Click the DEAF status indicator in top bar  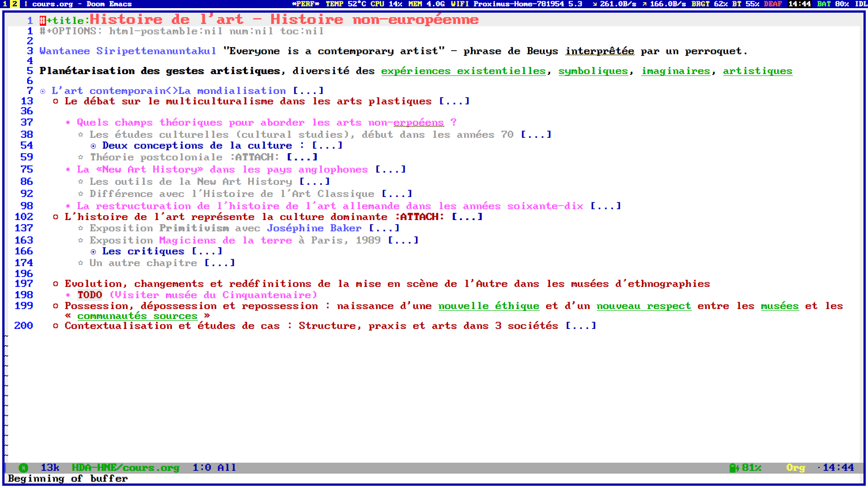[x=773, y=4]
